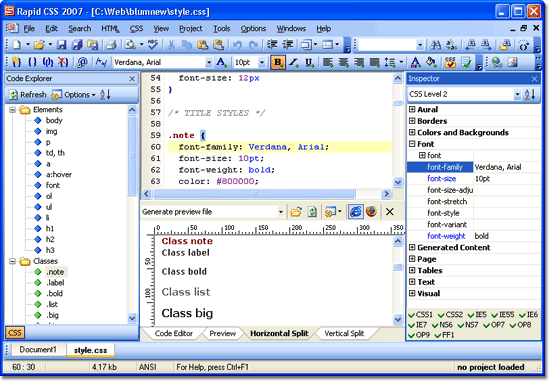Click the paint bucket background color icon
This screenshot has height=381, width=550.
[431, 62]
